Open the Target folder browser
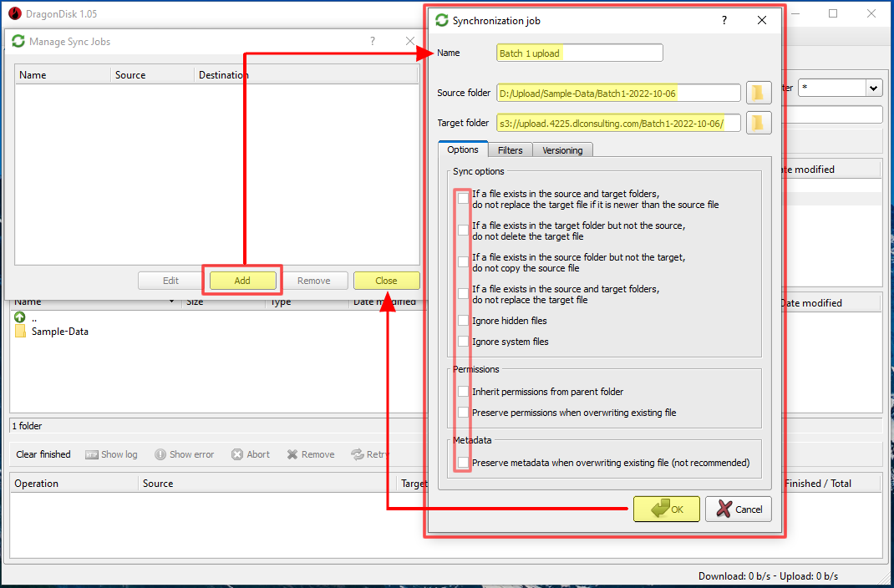 (x=758, y=122)
